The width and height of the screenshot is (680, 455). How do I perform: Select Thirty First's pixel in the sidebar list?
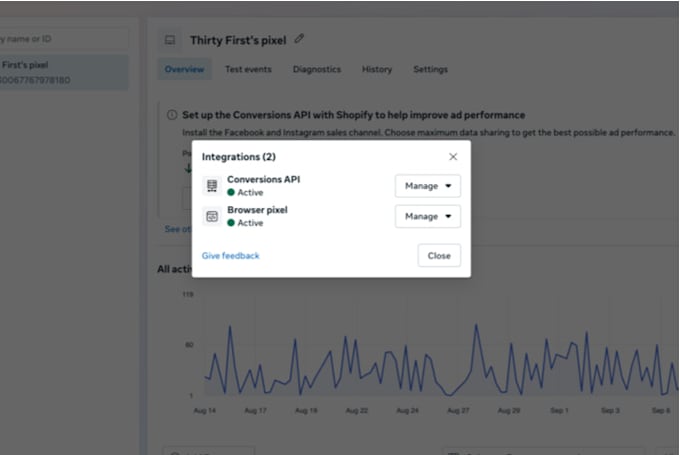click(x=64, y=72)
